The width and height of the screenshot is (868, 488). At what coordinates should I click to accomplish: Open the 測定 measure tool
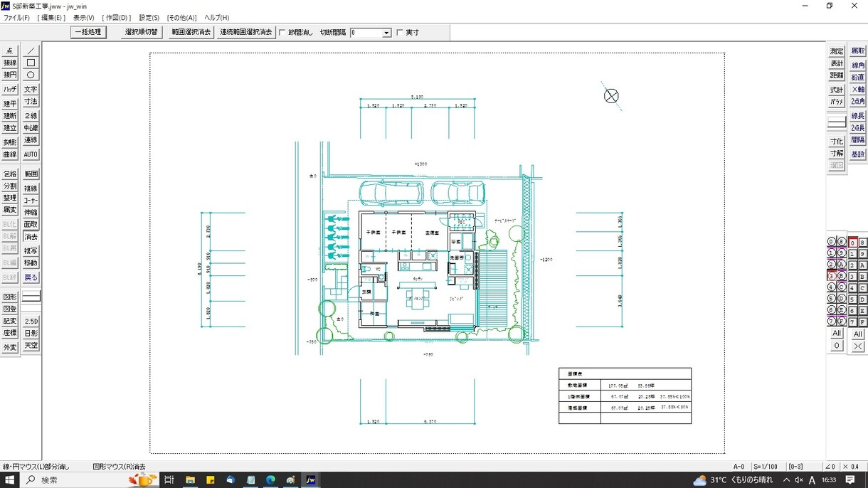[837, 51]
